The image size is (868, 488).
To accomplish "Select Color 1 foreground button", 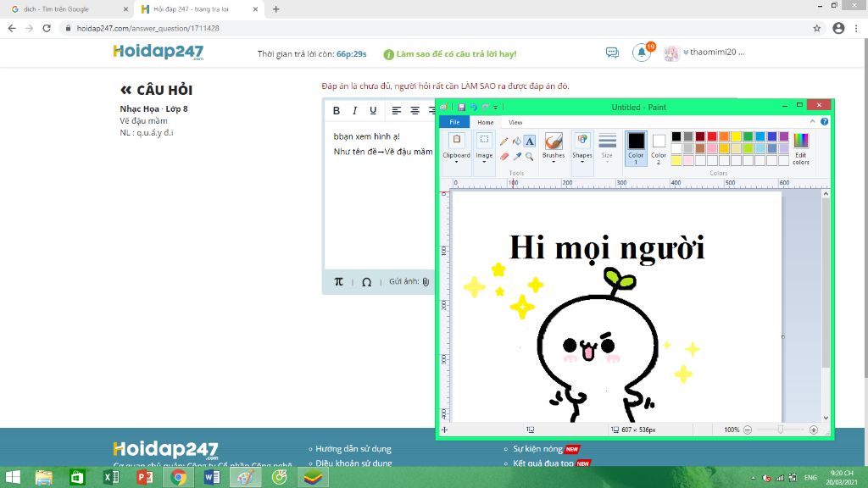I will pos(636,148).
